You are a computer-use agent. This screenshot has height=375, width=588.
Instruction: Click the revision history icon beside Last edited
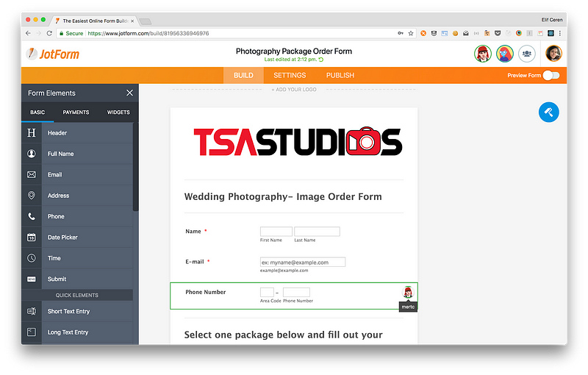coord(321,60)
